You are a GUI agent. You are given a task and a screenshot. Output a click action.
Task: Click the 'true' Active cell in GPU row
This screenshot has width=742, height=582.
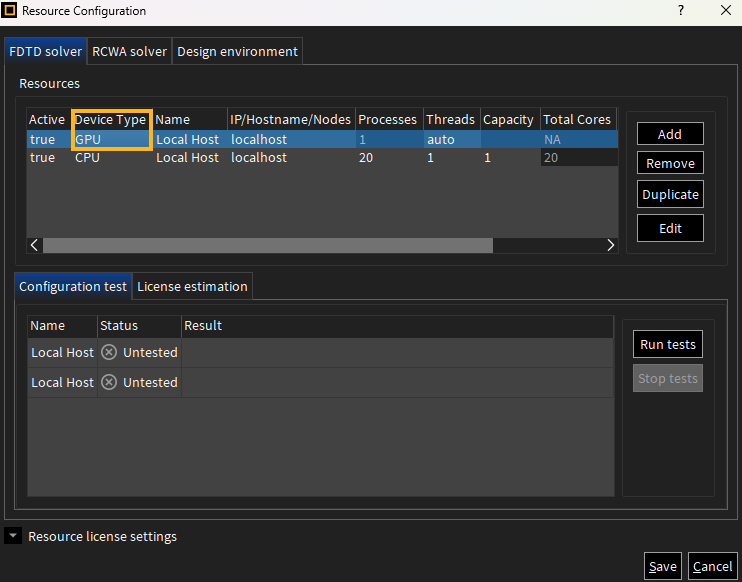point(49,139)
